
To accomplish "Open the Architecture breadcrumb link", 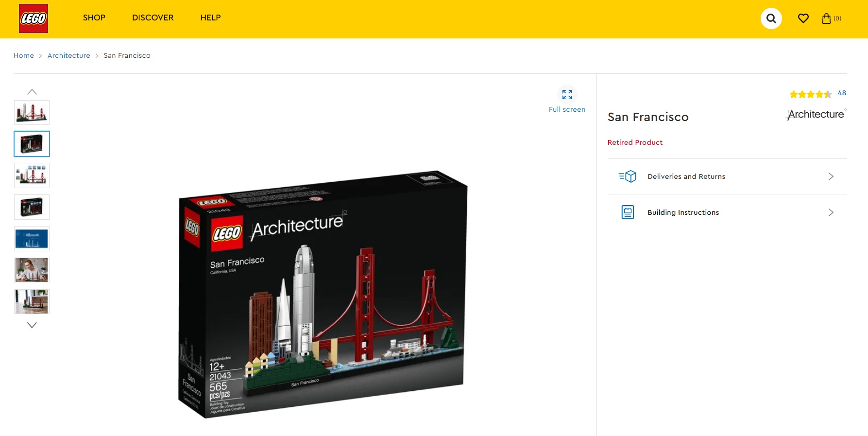I will click(69, 55).
